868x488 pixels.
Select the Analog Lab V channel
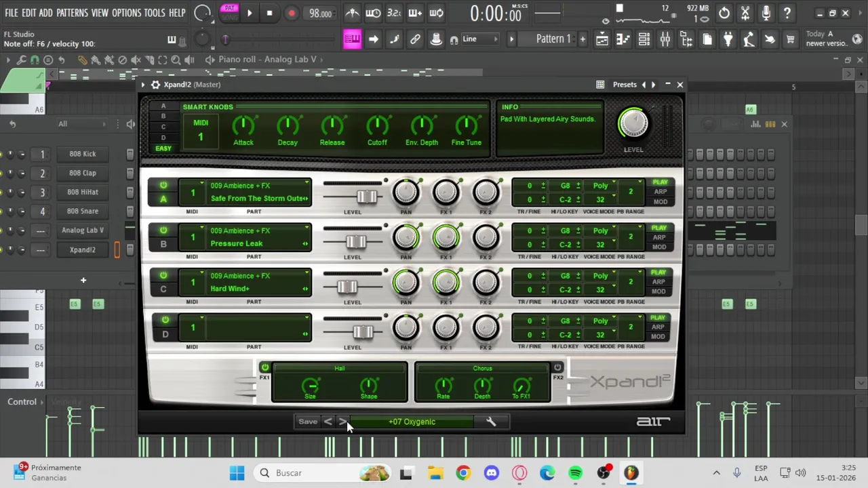(83, 230)
